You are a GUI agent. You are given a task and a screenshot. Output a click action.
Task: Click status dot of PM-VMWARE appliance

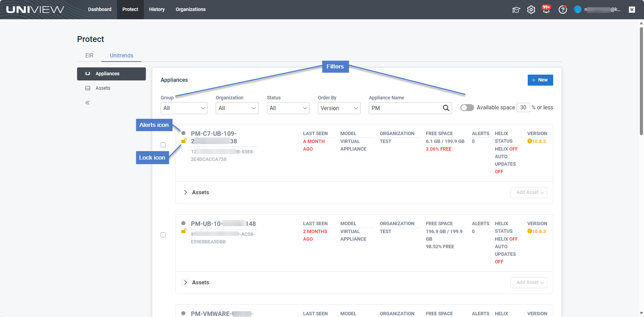coord(183,313)
